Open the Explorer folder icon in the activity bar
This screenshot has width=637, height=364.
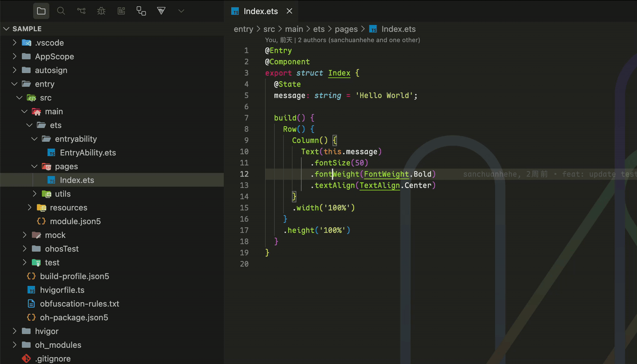[41, 11]
